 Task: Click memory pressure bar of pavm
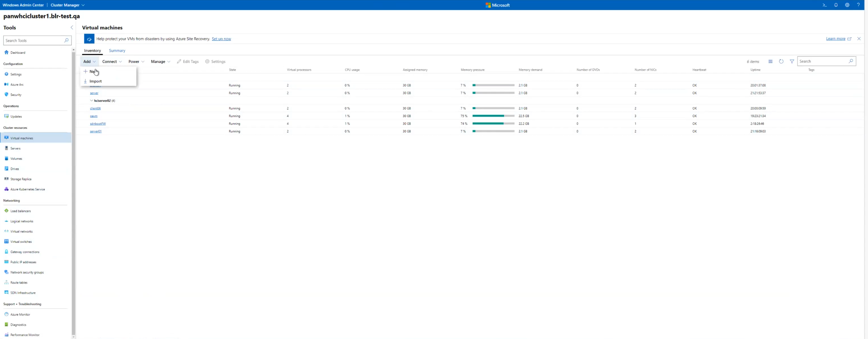[493, 116]
